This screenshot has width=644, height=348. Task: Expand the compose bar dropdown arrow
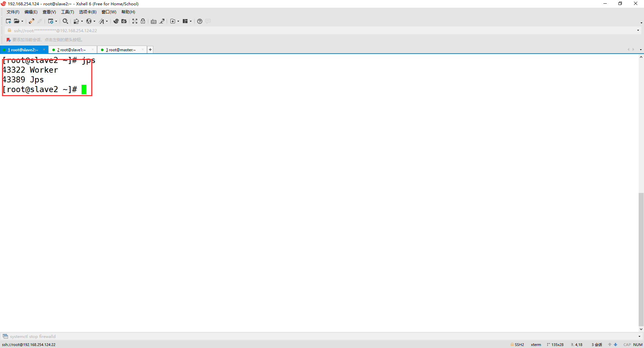click(x=639, y=336)
